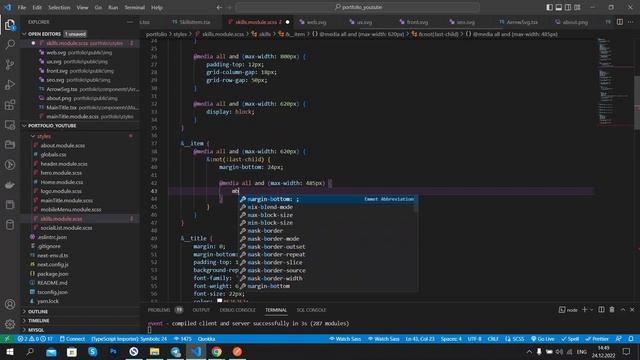This screenshot has width=640, height=360.
Task: Click the color swatch on the color line
Action: coord(220,301)
